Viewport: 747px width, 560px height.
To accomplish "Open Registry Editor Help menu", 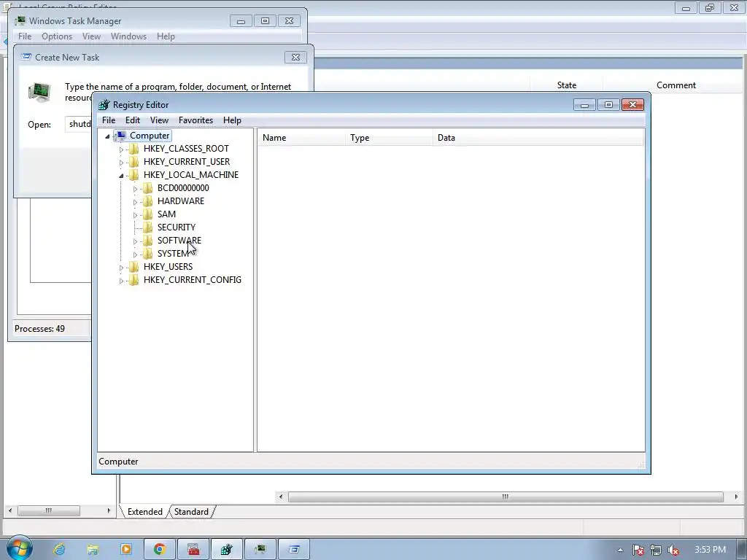I will (232, 120).
